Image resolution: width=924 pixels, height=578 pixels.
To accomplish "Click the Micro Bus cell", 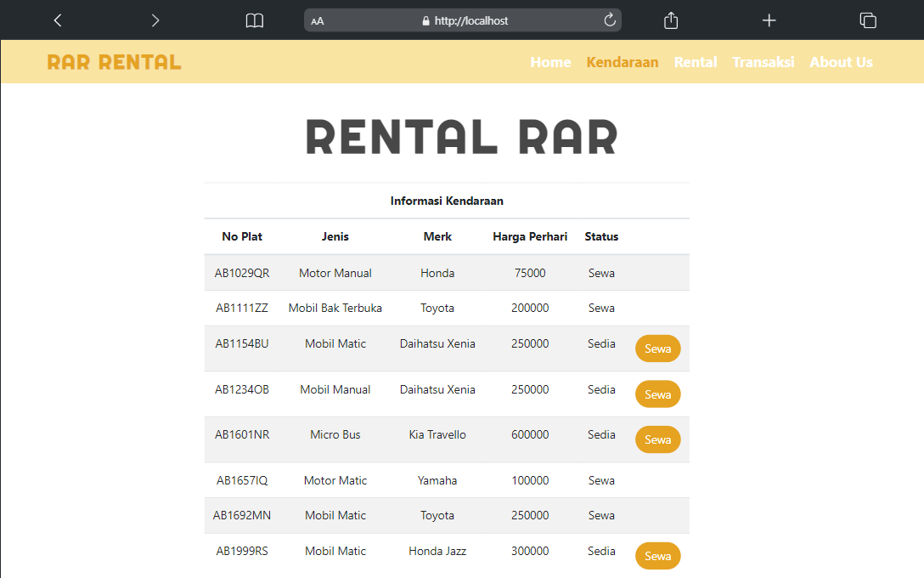I will [x=335, y=434].
